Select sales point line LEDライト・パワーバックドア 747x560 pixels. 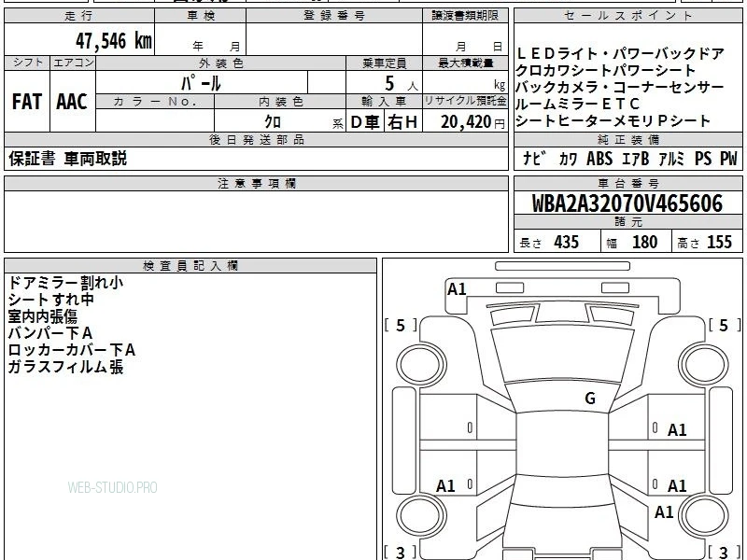click(620, 53)
